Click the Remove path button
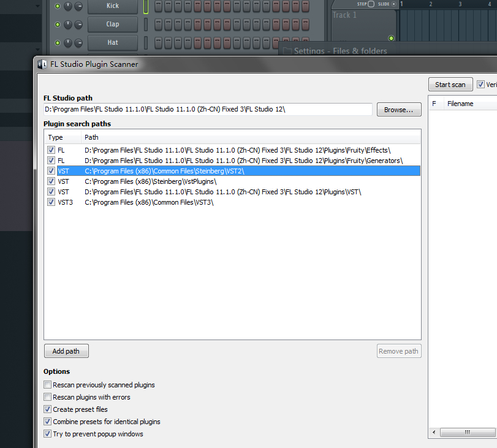This screenshot has height=448, width=497. click(x=399, y=351)
